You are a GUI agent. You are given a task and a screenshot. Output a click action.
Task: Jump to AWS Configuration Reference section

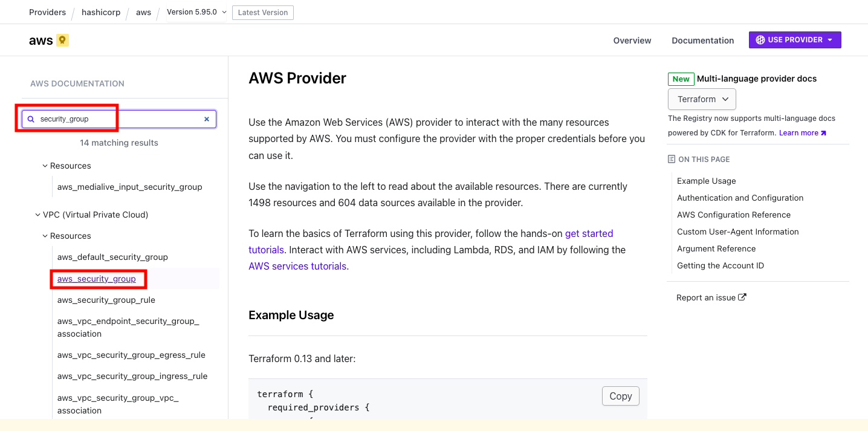pyautogui.click(x=734, y=215)
